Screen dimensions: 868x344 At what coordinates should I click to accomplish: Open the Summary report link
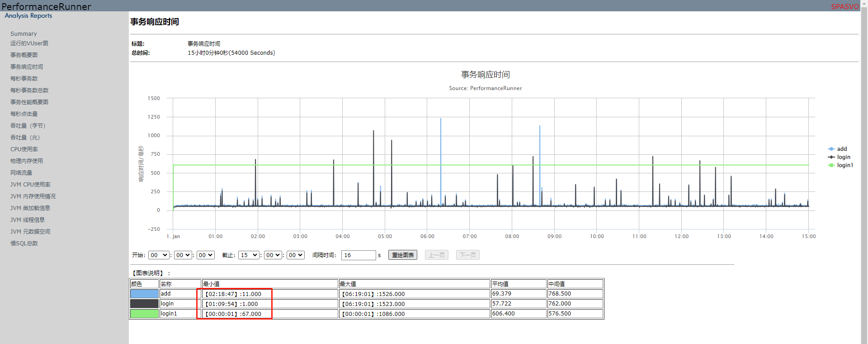(x=24, y=34)
